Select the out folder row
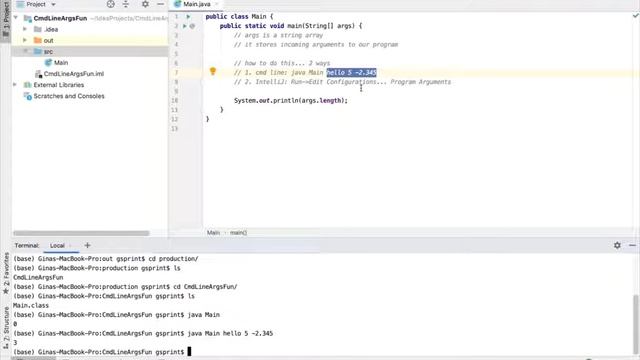The width and height of the screenshot is (640, 360). tap(90, 40)
